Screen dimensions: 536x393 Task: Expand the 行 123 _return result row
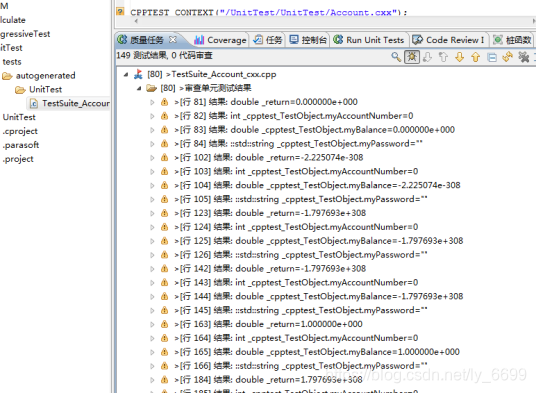tap(152, 213)
